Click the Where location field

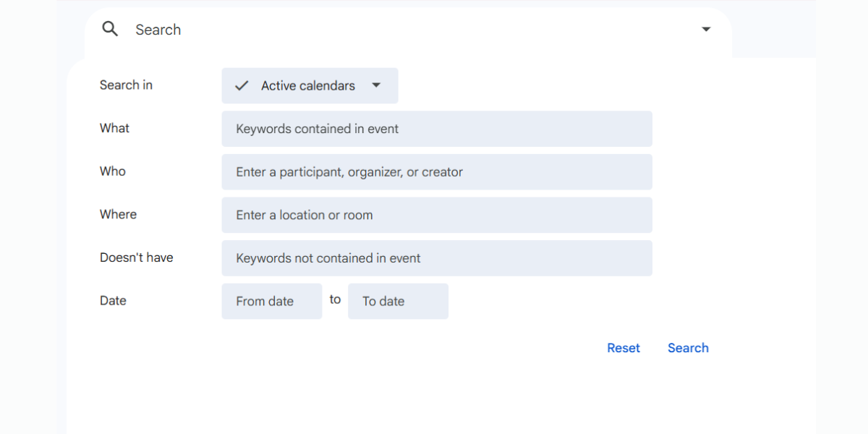[x=436, y=215]
